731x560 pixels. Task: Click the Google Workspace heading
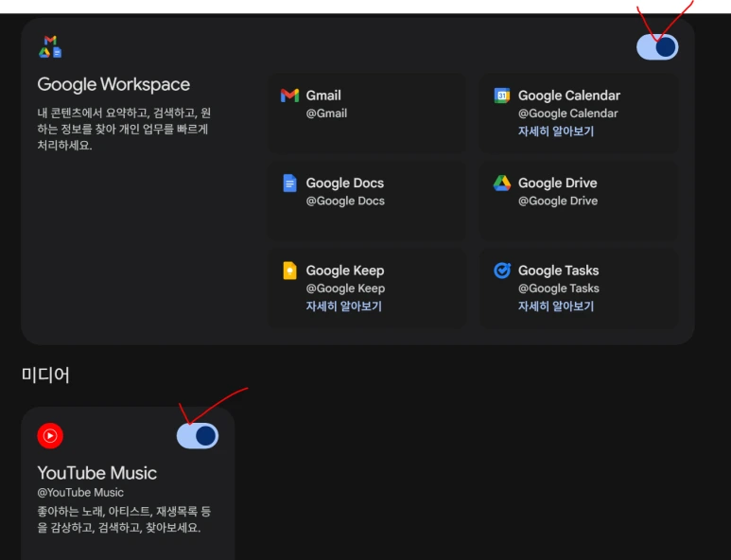coord(113,84)
